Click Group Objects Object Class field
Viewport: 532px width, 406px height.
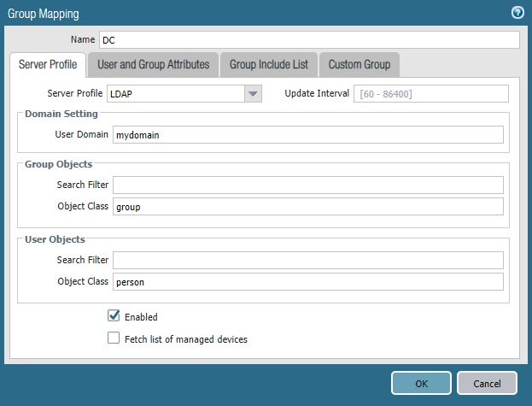(307, 206)
